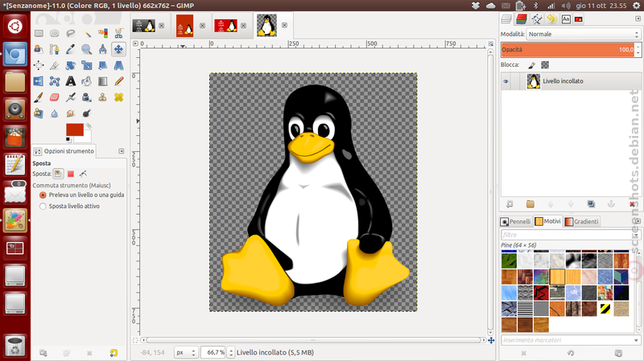
Task: Select the Bucket Fill tool
Action: point(87,81)
